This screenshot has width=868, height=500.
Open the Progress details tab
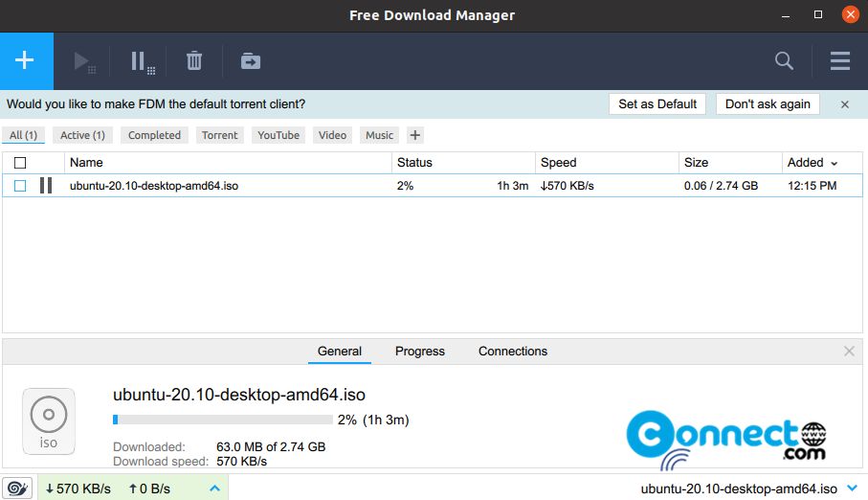419,352
